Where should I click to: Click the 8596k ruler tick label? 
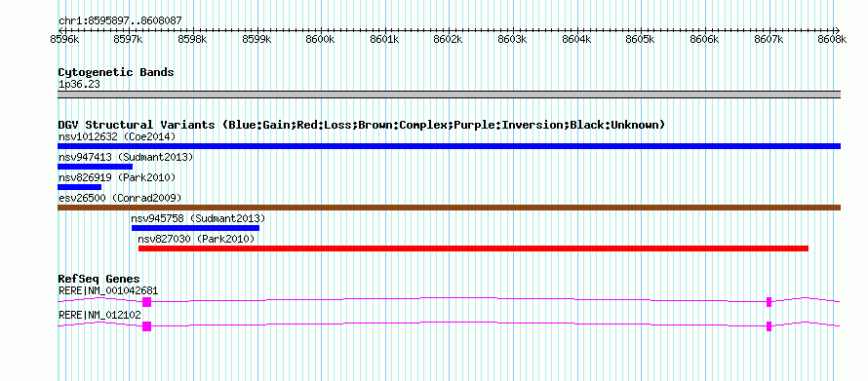click(x=64, y=39)
